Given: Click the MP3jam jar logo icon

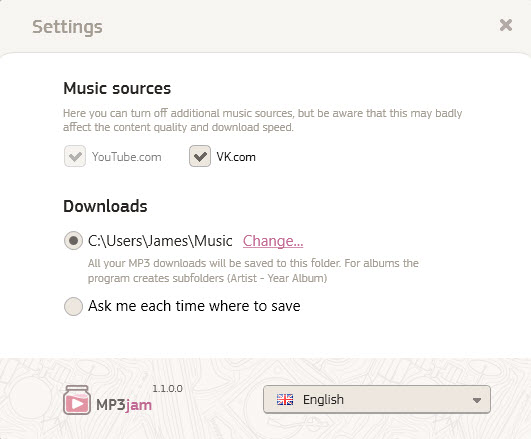Looking at the screenshot, I should coord(77,400).
